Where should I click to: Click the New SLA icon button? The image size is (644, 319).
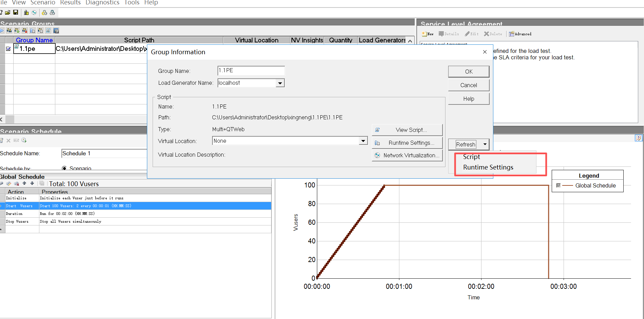click(428, 34)
